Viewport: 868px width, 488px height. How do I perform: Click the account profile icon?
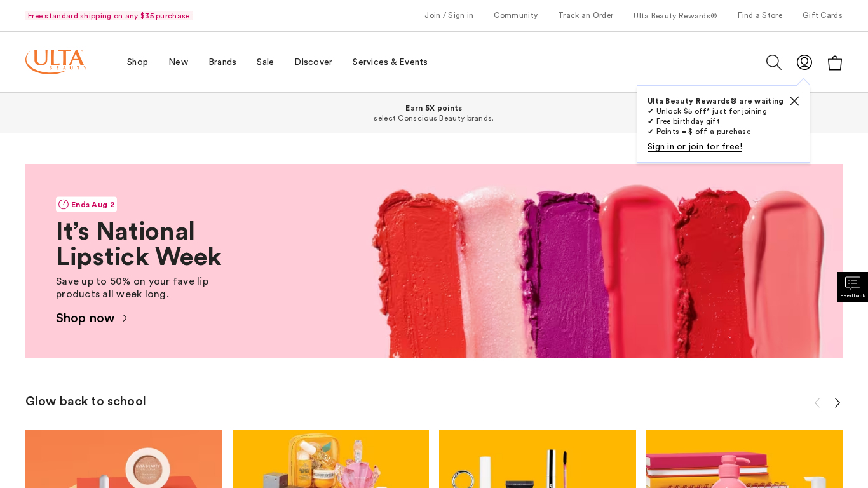804,62
